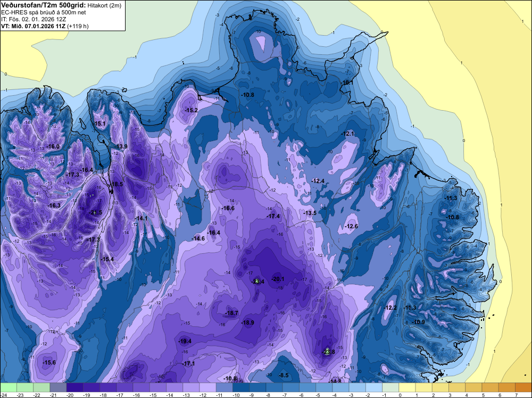Click the -15.2 temperature label

click(x=192, y=110)
